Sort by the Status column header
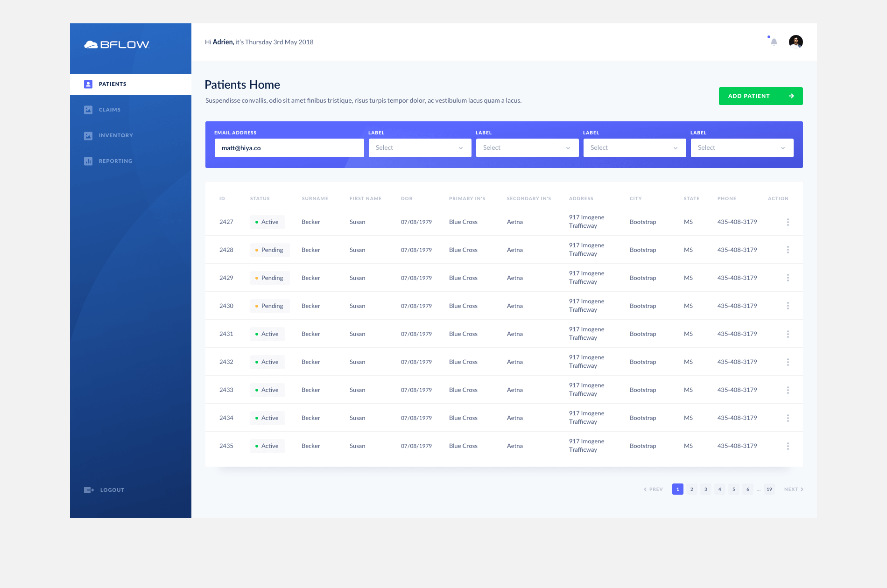The height and width of the screenshot is (588, 887). (260, 199)
